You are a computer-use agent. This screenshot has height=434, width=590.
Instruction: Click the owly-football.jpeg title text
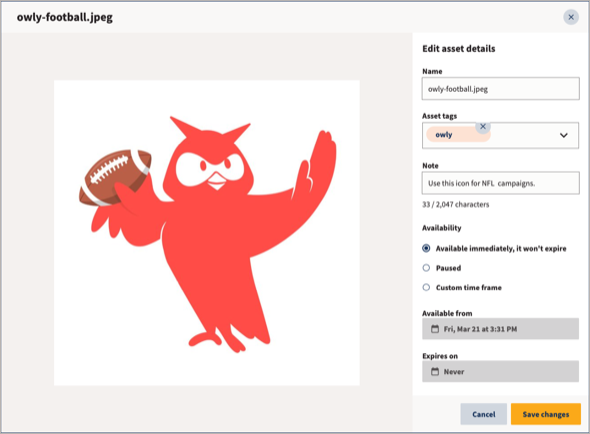[x=65, y=17]
